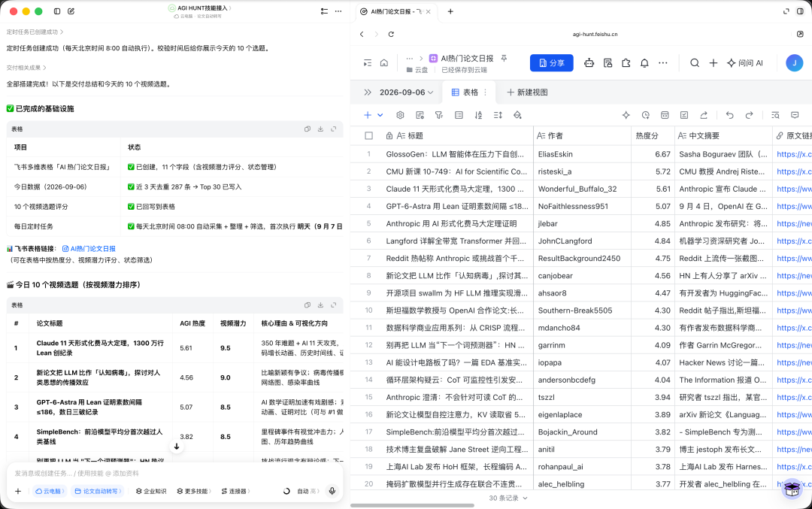Screen dimensions: 812x509
Task: Sort by the 热度分 column header
Action: 653,135
